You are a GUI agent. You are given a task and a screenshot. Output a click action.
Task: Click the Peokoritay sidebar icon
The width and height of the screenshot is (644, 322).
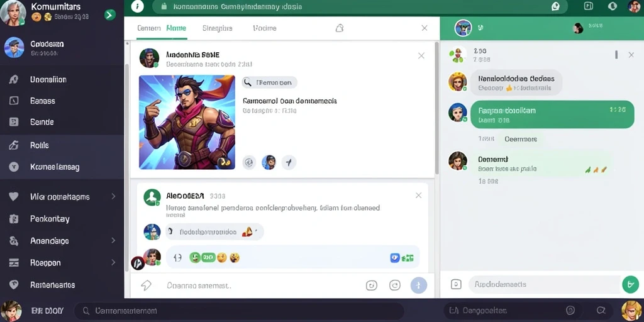pos(14,219)
